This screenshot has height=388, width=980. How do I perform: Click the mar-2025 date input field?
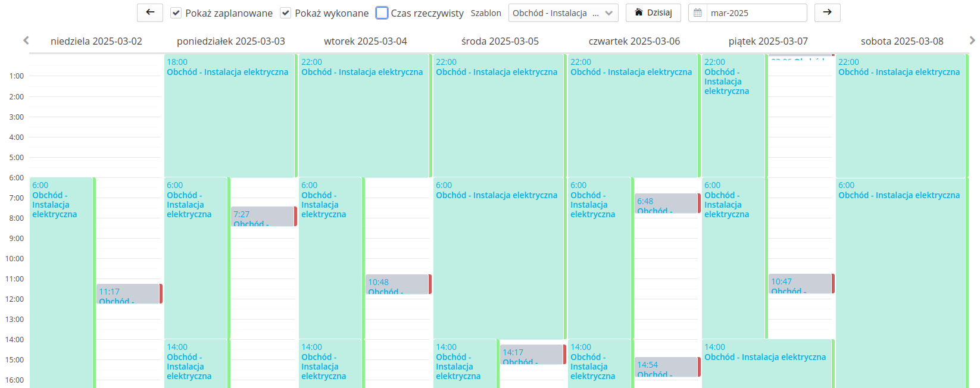pyautogui.click(x=755, y=13)
